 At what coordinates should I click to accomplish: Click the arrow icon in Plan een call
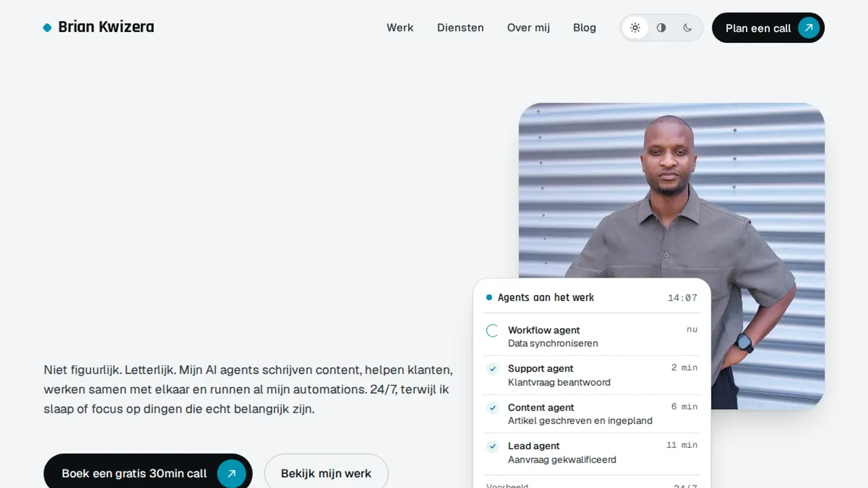[x=809, y=28]
